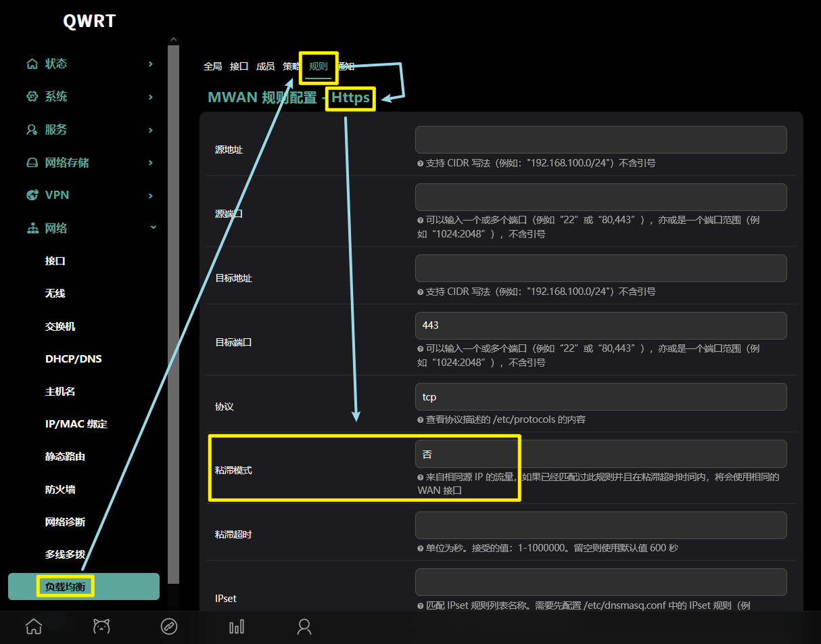Click help icon beside 粘滞模式 description

pyautogui.click(x=421, y=477)
